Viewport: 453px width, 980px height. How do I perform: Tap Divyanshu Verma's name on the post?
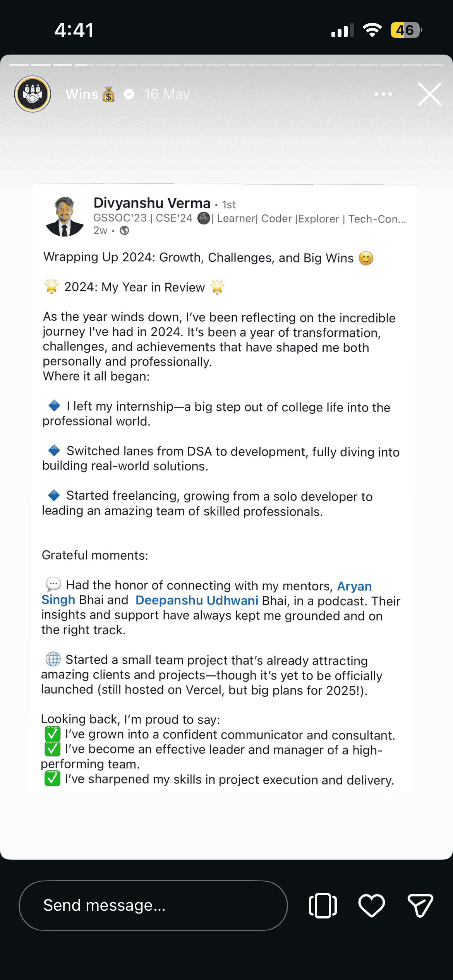point(153,202)
